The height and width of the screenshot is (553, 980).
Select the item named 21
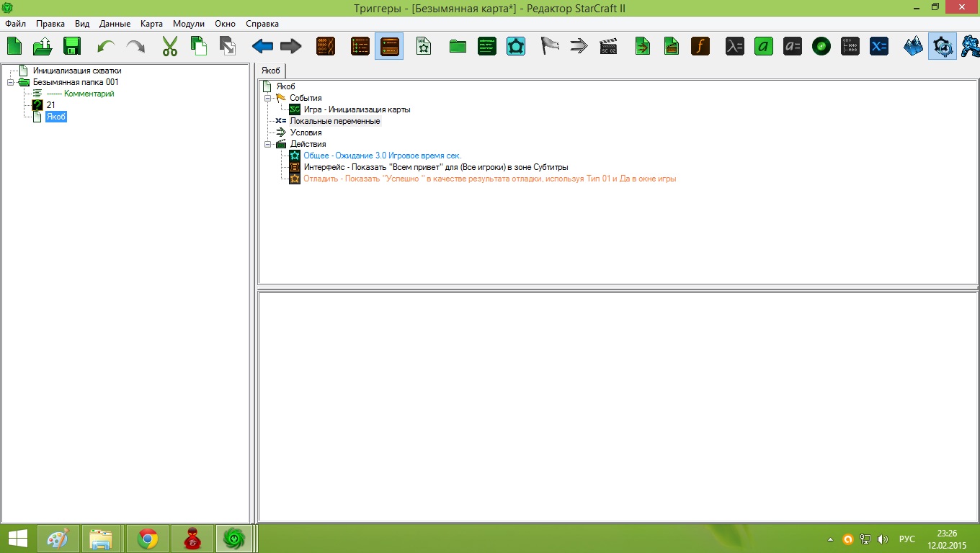(x=50, y=105)
